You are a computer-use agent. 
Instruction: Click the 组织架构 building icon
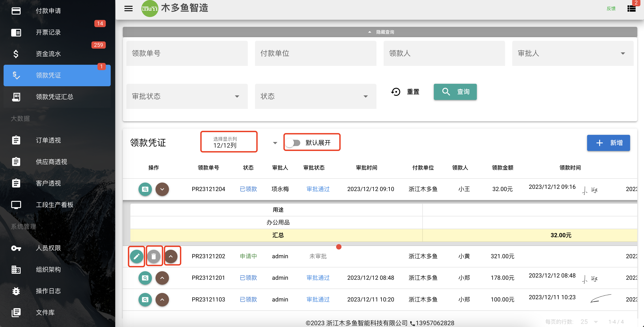click(x=16, y=269)
